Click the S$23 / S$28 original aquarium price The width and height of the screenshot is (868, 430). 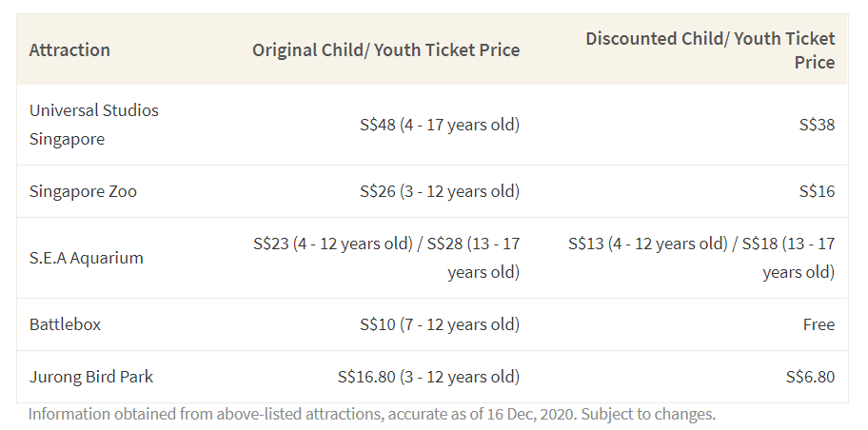click(386, 258)
